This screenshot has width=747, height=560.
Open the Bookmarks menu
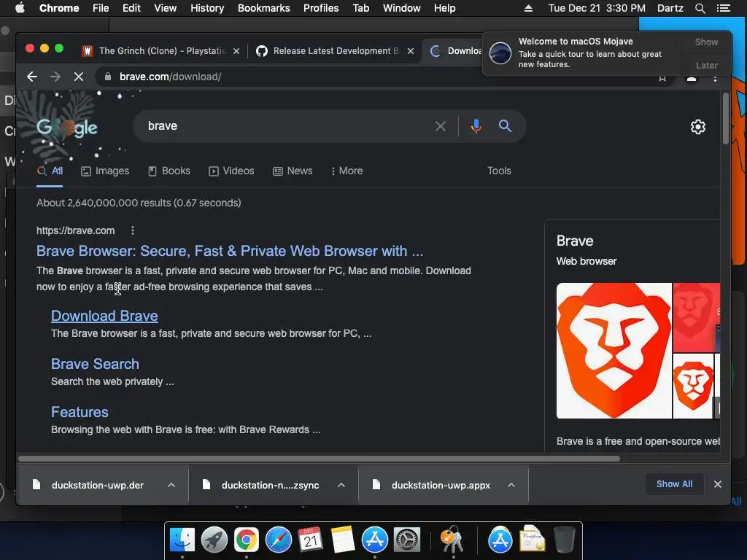[264, 8]
